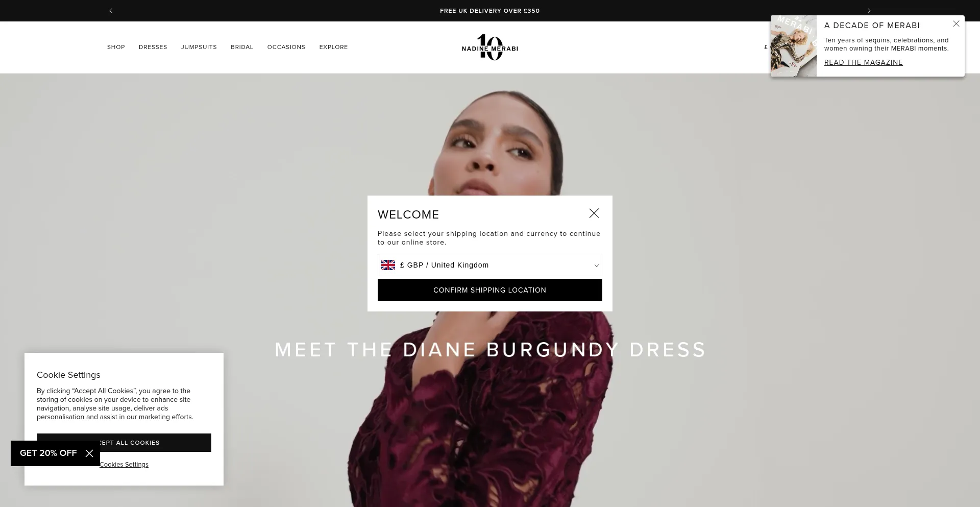Close the Welcome shipping location dialog
Viewport: 980px width, 507px height.
point(594,213)
